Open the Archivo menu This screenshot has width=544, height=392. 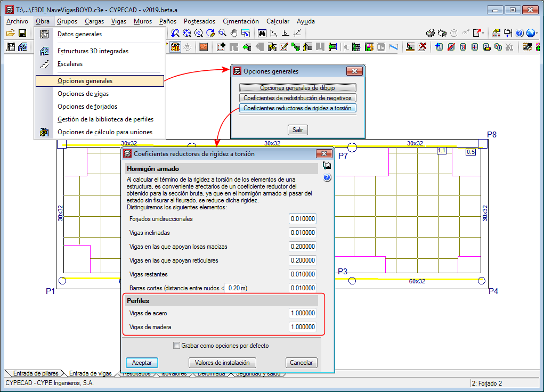17,21
